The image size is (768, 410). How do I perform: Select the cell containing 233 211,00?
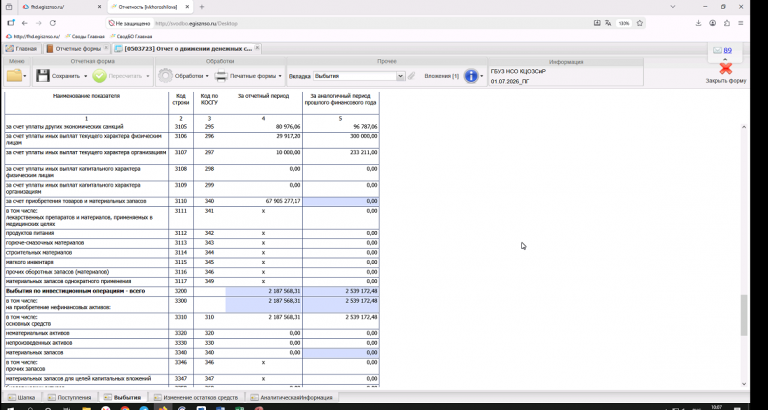coord(341,156)
